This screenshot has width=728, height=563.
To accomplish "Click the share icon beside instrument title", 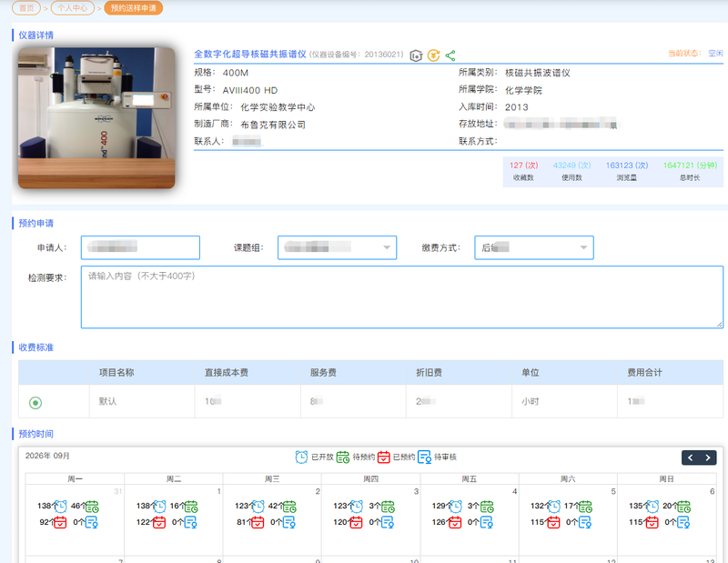I will tap(450, 55).
